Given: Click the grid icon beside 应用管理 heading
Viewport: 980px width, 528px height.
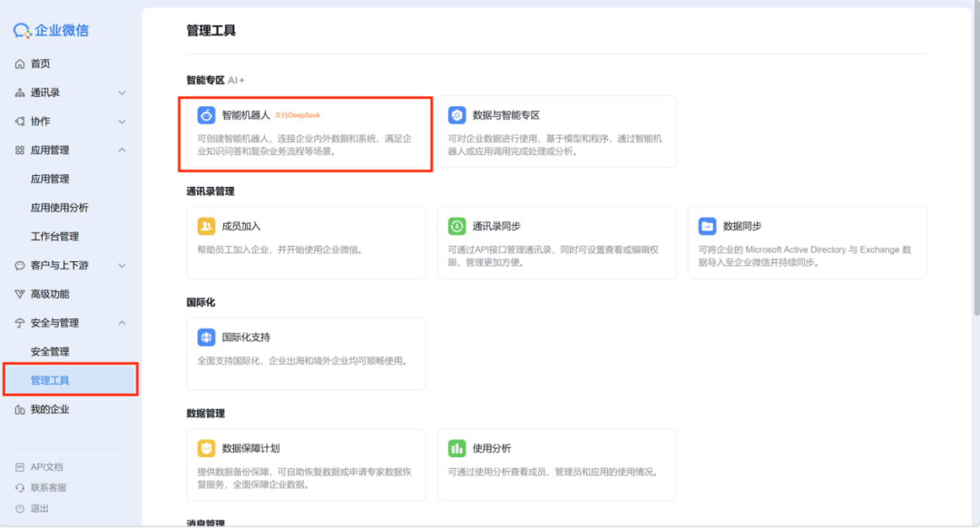Looking at the screenshot, I should coord(20,150).
